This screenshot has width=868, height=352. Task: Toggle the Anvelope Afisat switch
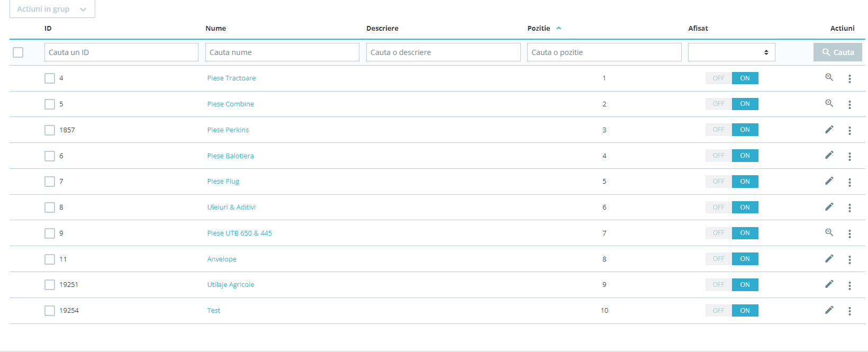pyautogui.click(x=732, y=259)
